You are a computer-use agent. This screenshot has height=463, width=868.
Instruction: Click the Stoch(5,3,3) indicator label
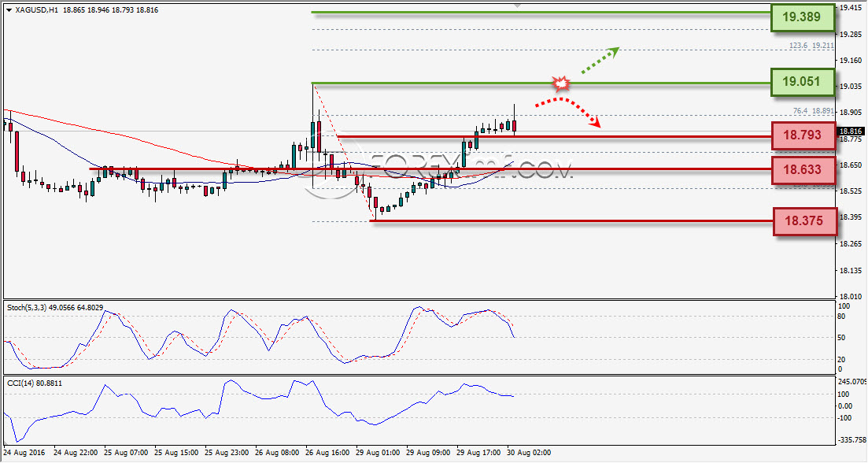pos(55,307)
